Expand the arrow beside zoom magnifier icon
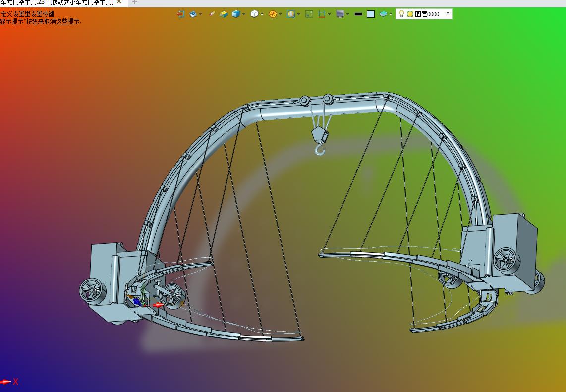 point(298,14)
